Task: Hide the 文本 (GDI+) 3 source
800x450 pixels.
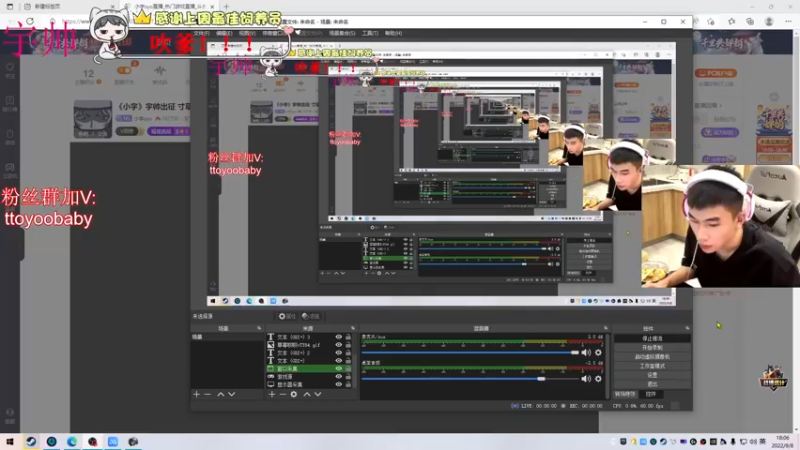Action: 338,337
